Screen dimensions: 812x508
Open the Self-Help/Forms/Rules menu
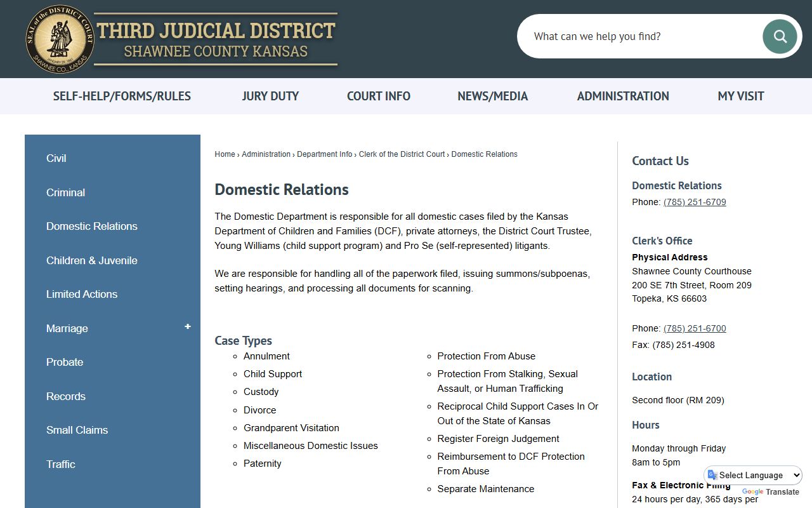tap(122, 97)
